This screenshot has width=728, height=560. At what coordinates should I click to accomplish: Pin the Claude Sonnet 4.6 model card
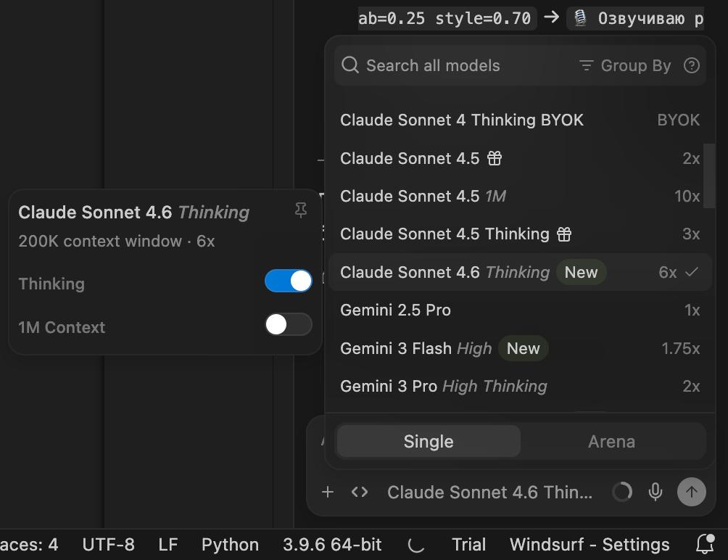tap(301, 210)
